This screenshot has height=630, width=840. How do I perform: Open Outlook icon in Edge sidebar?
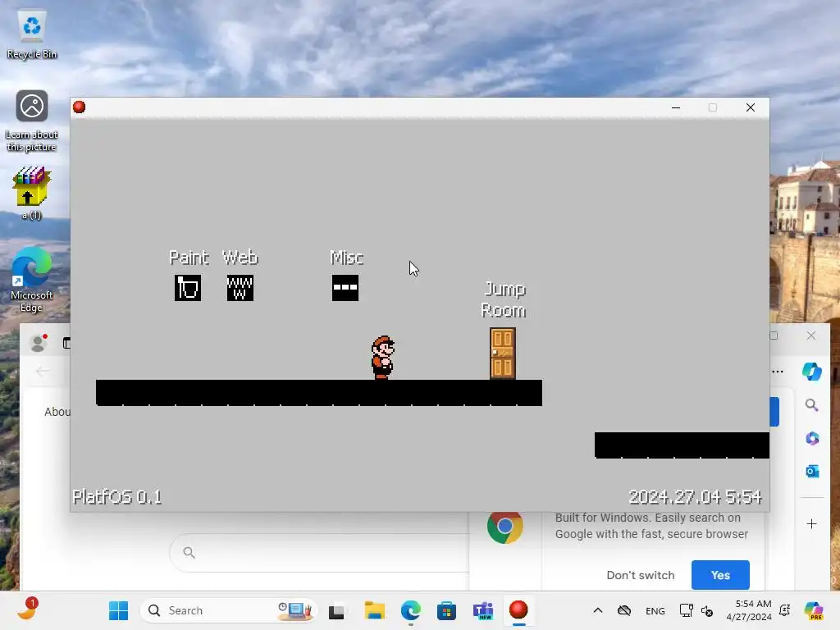click(811, 472)
